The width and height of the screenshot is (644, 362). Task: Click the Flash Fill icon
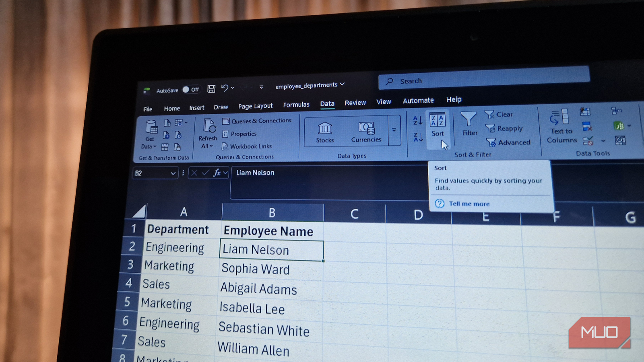pyautogui.click(x=585, y=111)
